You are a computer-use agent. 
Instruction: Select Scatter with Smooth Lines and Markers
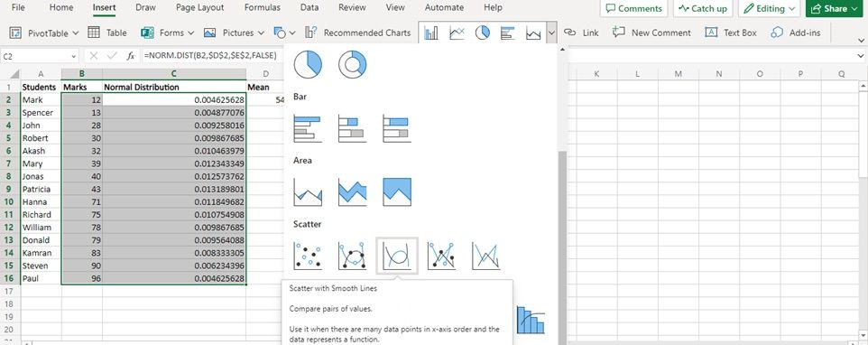353,256
